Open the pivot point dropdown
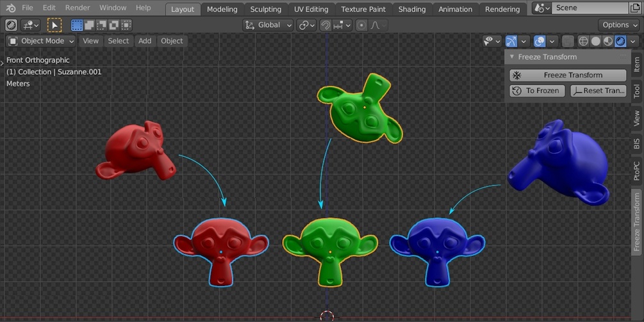 306,25
